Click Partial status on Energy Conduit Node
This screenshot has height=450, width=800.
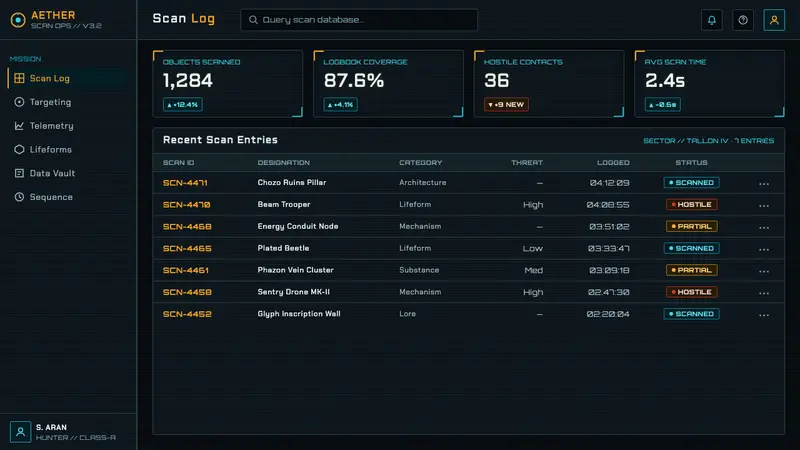[691, 227]
